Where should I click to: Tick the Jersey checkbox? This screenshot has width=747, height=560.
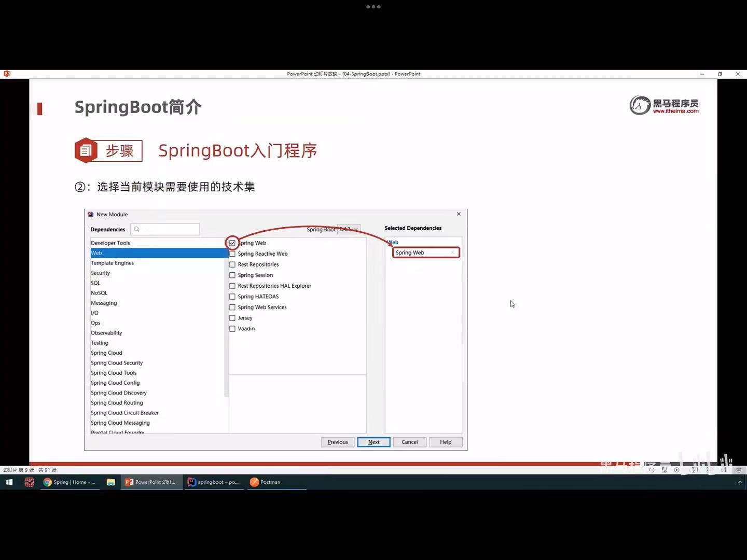coord(232,318)
